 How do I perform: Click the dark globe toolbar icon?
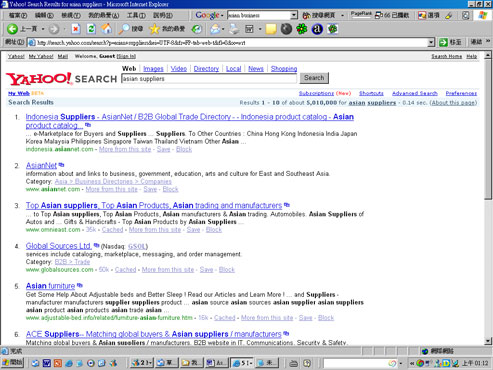(x=286, y=29)
